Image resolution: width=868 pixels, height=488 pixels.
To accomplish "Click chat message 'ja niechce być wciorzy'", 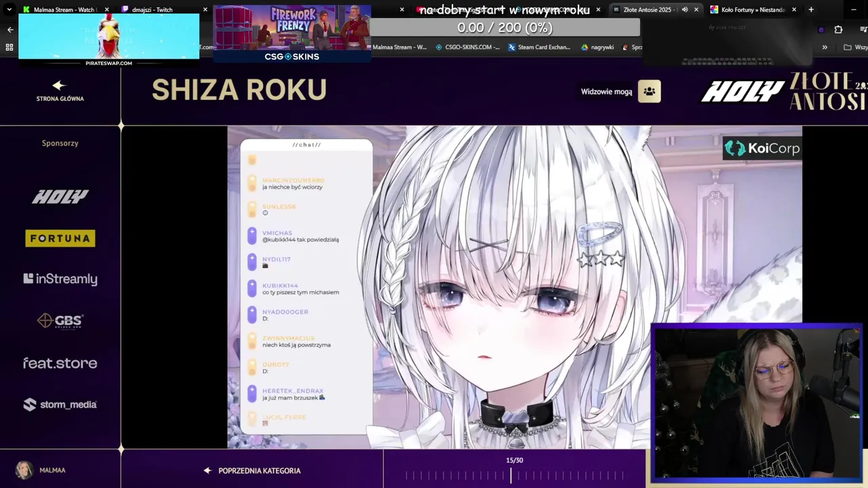I will 292,187.
